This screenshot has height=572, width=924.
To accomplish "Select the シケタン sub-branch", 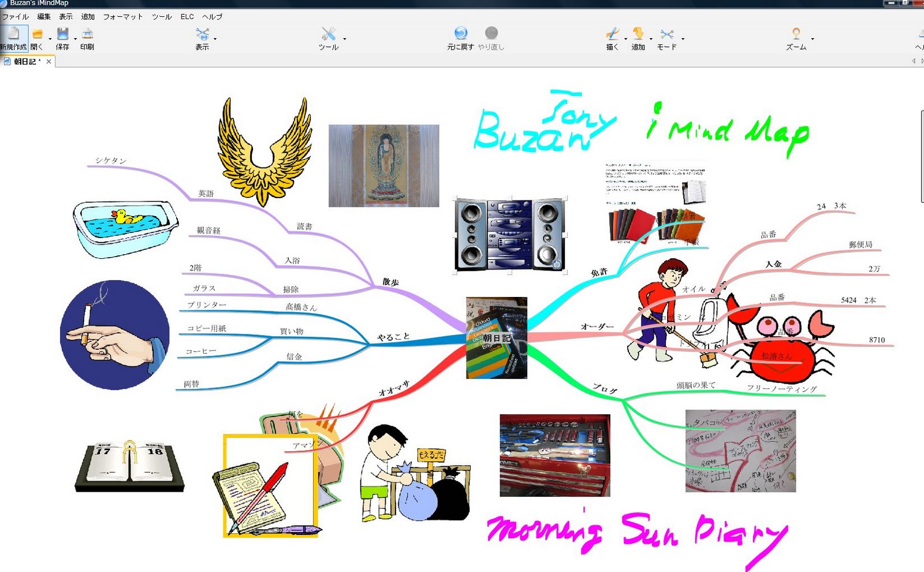I will 111,161.
